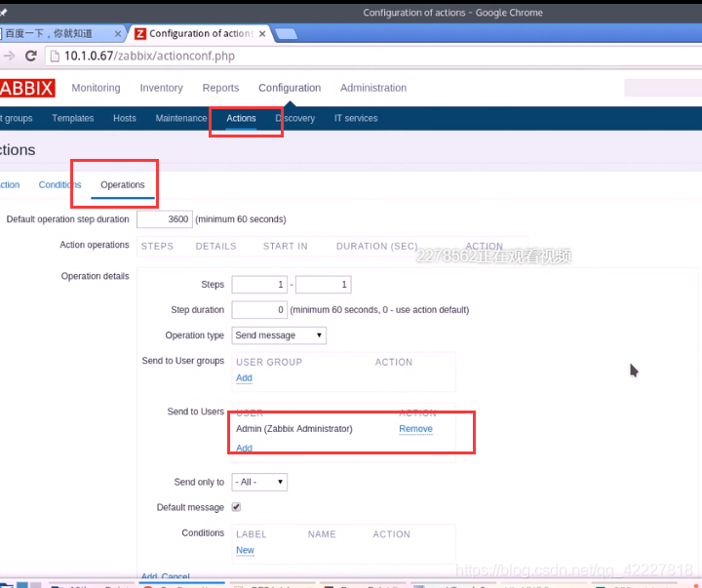Click the Zabbix logo

click(x=27, y=88)
